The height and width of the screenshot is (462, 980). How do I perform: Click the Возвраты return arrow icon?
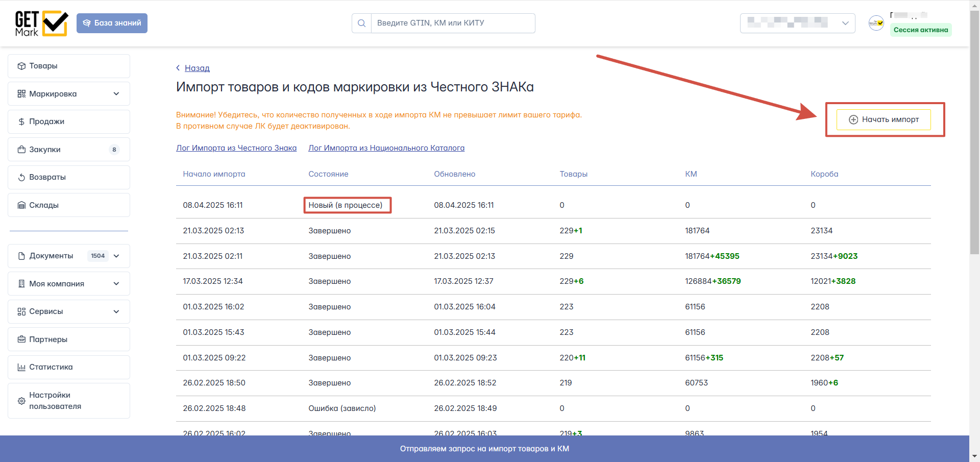coord(21,177)
